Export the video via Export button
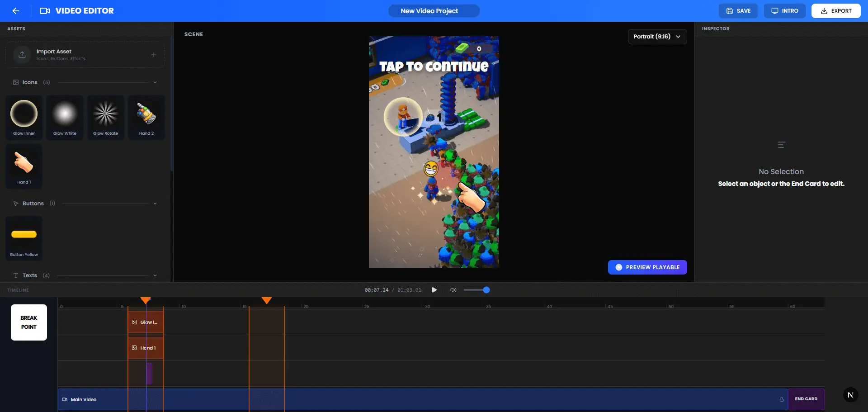 pos(835,10)
